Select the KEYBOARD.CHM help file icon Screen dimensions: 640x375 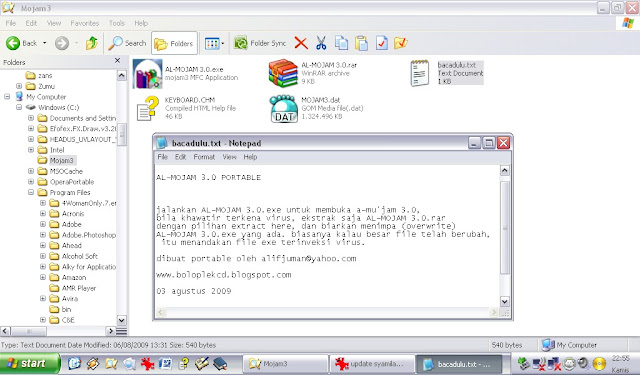point(148,109)
